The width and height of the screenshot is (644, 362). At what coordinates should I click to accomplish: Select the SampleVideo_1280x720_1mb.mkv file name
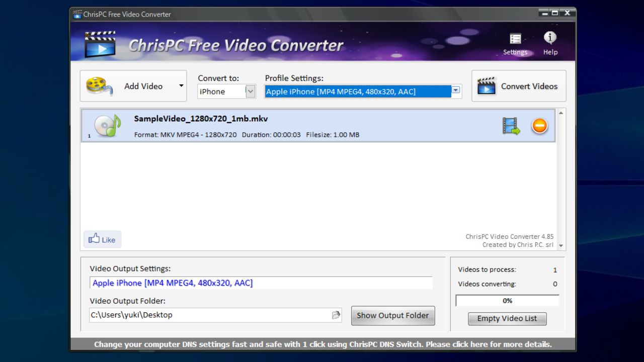pyautogui.click(x=201, y=119)
